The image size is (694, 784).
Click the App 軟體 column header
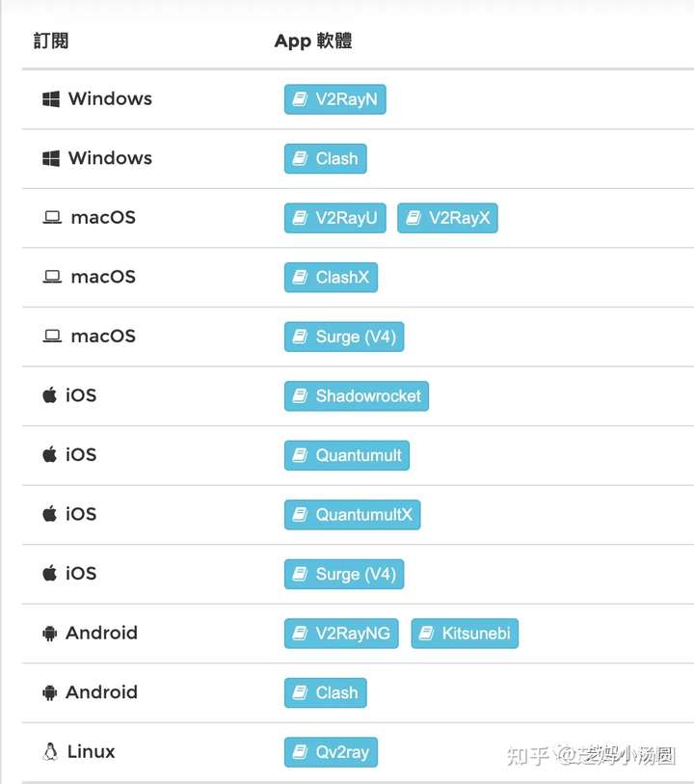click(313, 41)
